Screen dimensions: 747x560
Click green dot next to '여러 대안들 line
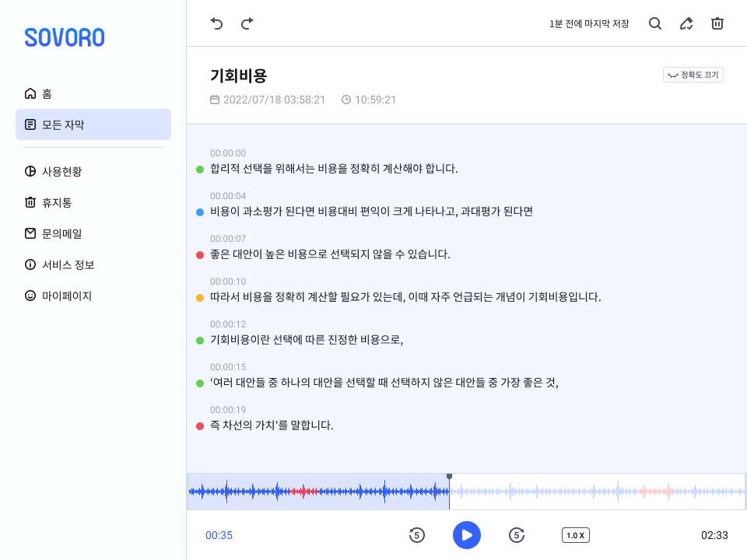click(200, 383)
